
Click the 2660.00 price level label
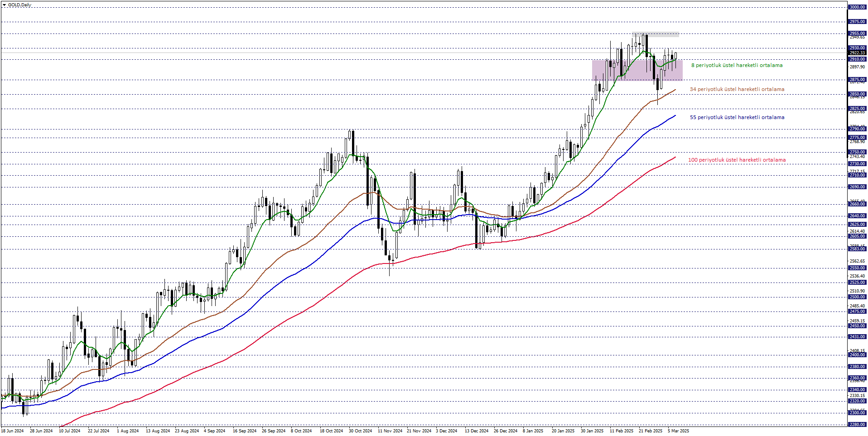click(857, 204)
